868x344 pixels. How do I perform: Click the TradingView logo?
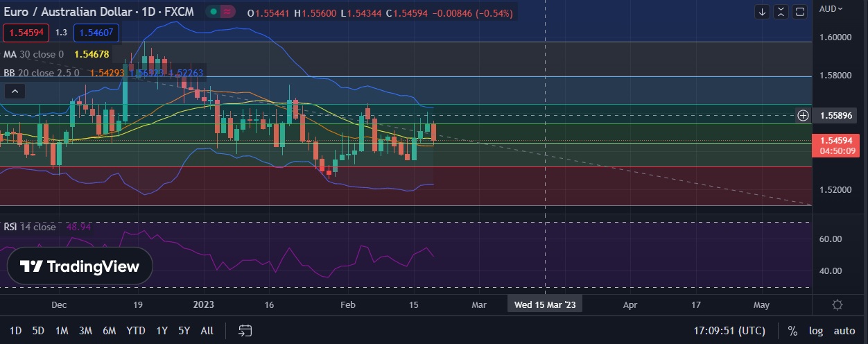pyautogui.click(x=80, y=266)
